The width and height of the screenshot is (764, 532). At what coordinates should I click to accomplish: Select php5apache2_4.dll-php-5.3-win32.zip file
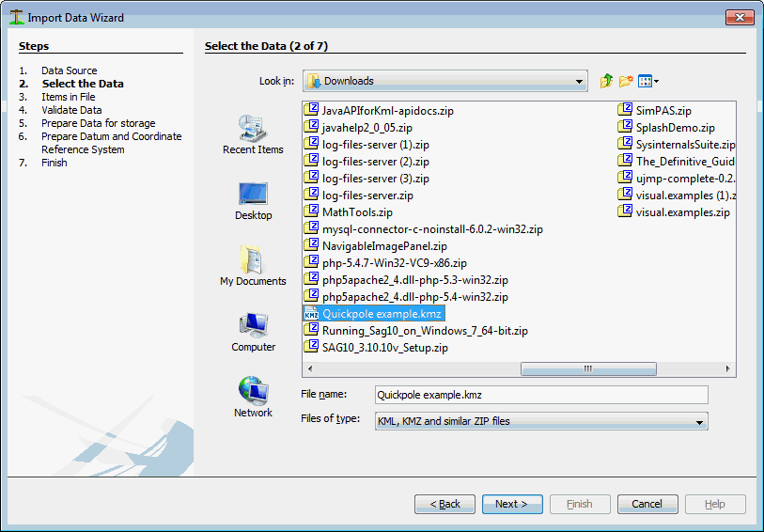[x=406, y=280]
